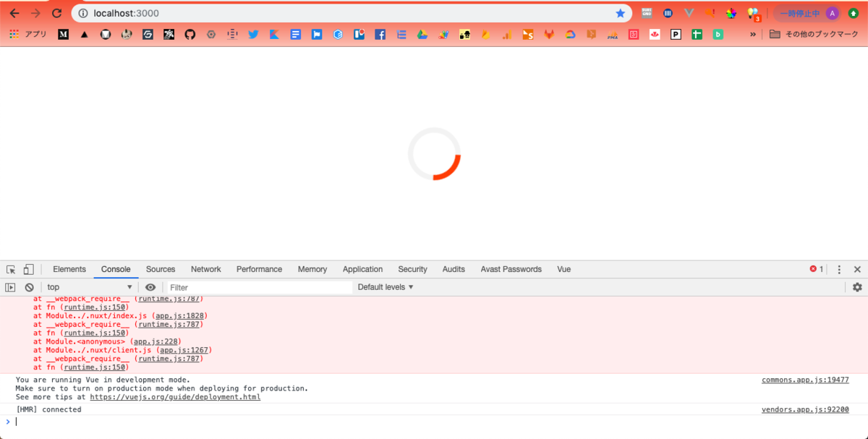Toggle the device emulation toolbar
868x439 pixels.
pyautogui.click(x=27, y=268)
